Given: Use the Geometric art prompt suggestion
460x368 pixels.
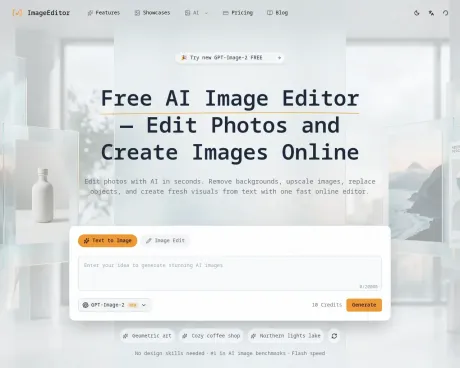Looking at the screenshot, I should coord(147,336).
